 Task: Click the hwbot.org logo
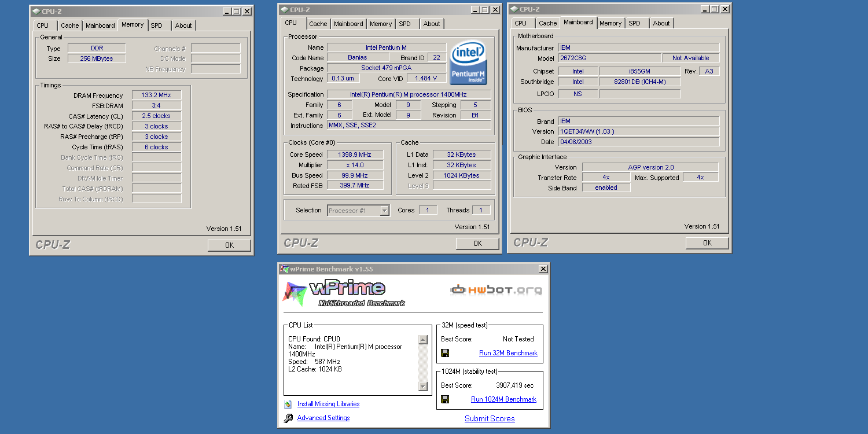coord(496,289)
